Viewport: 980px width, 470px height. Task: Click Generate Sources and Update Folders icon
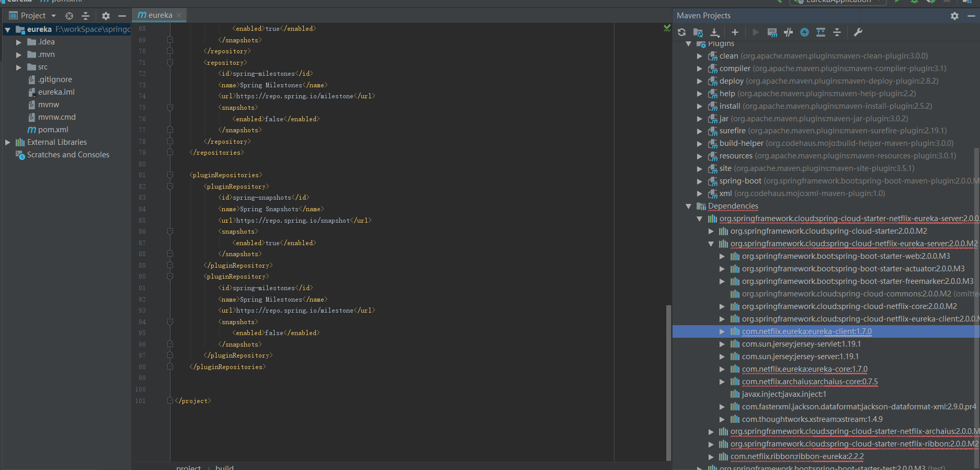click(x=698, y=32)
